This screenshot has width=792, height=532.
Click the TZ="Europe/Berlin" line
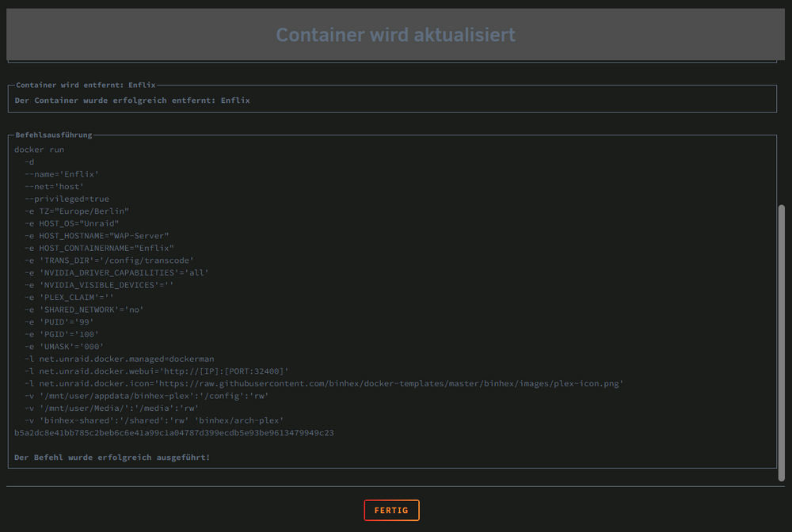click(x=77, y=211)
